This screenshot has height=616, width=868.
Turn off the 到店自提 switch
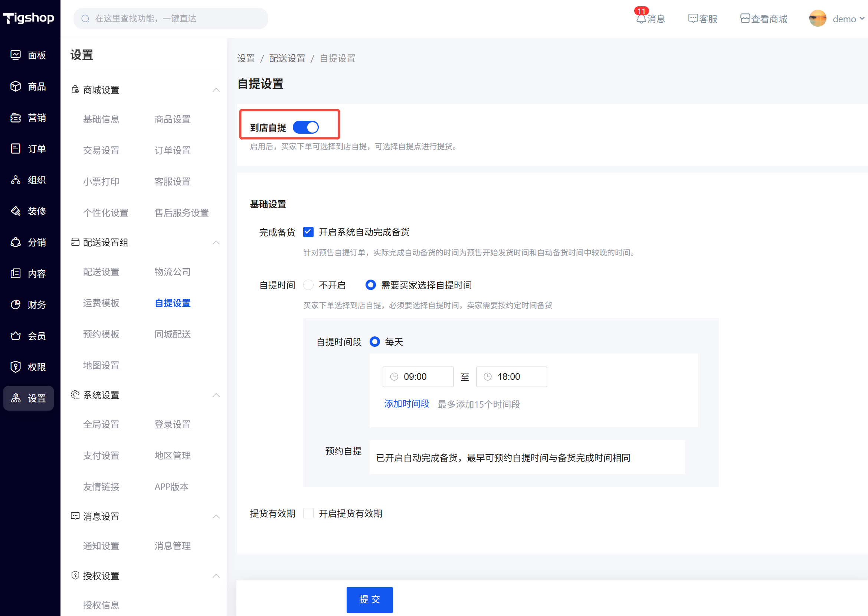tap(306, 127)
